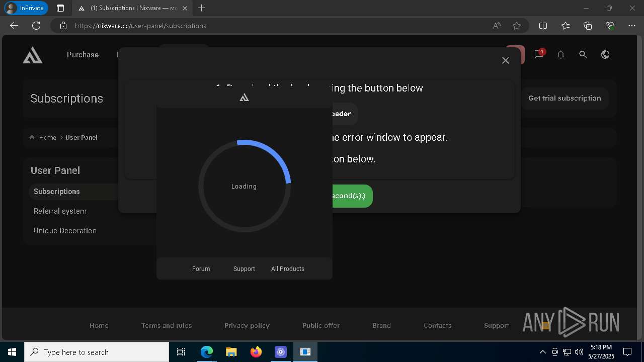Add this page to favorites
Screen dimensions: 644x362
[x=517, y=26]
